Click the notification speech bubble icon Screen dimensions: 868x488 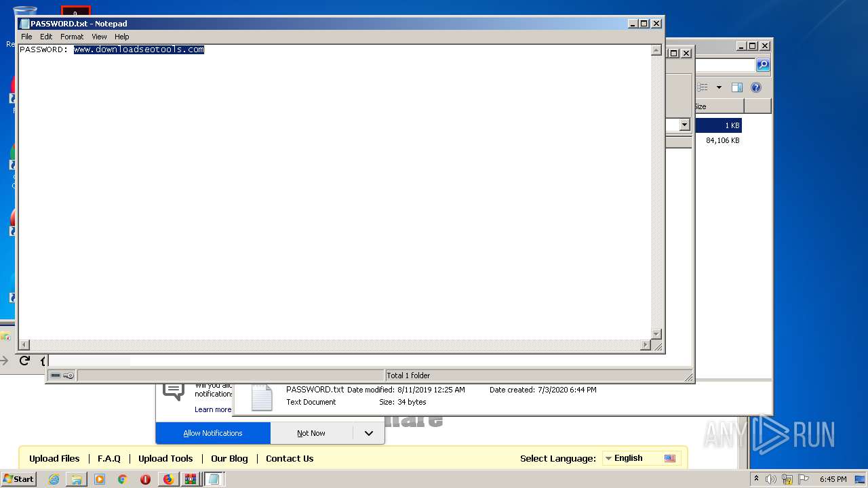tap(174, 391)
